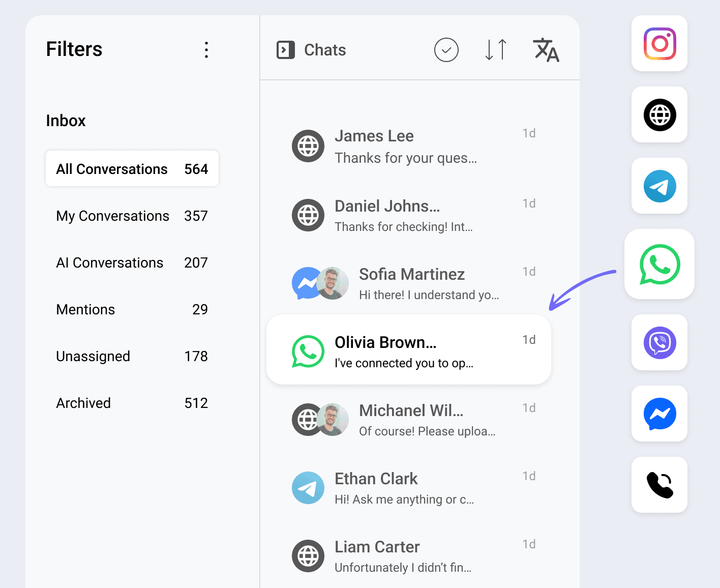
Task: Click Sofia Martinez's profile avatar
Action: coord(333,283)
